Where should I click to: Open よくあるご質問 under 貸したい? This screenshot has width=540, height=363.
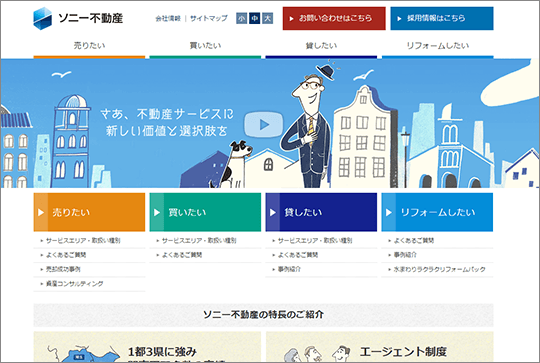[x=298, y=255]
